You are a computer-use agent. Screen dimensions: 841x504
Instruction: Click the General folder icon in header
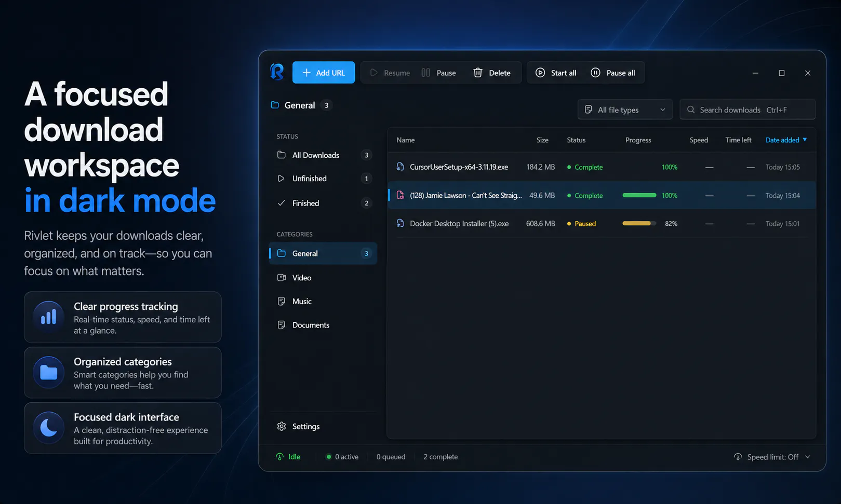[275, 105]
